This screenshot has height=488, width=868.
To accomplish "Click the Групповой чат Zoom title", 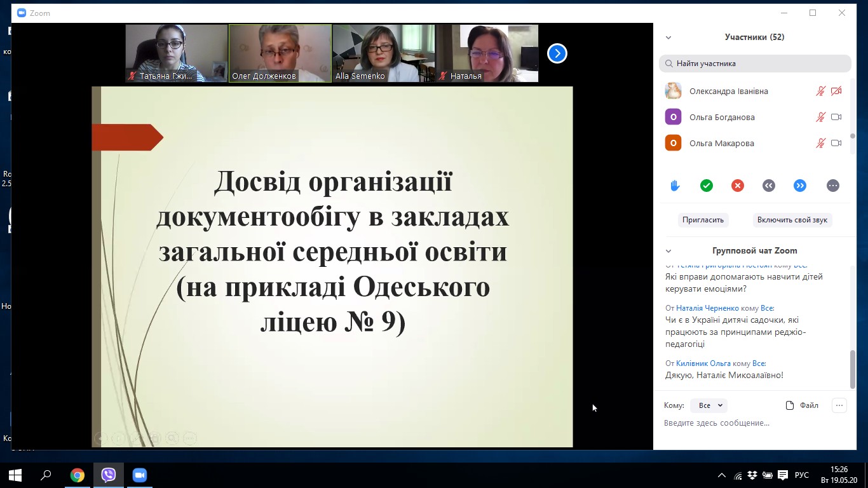I will pyautogui.click(x=754, y=251).
